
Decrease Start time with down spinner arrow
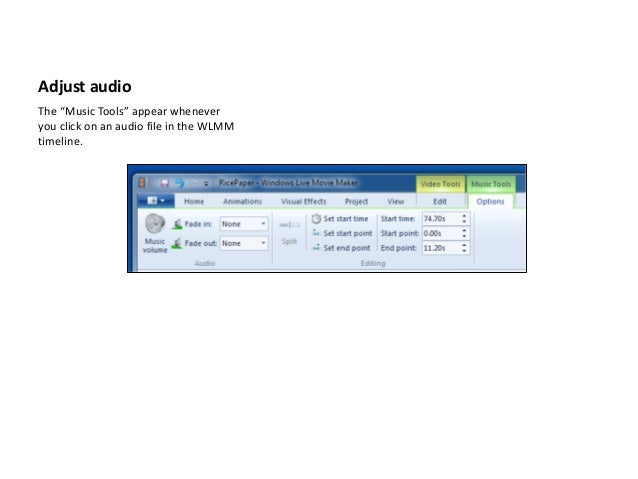(464, 222)
